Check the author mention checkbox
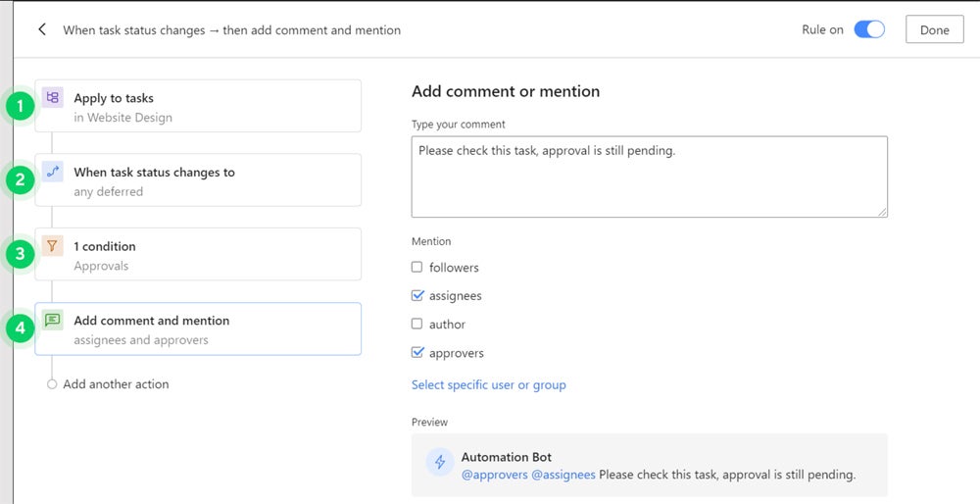 [416, 324]
